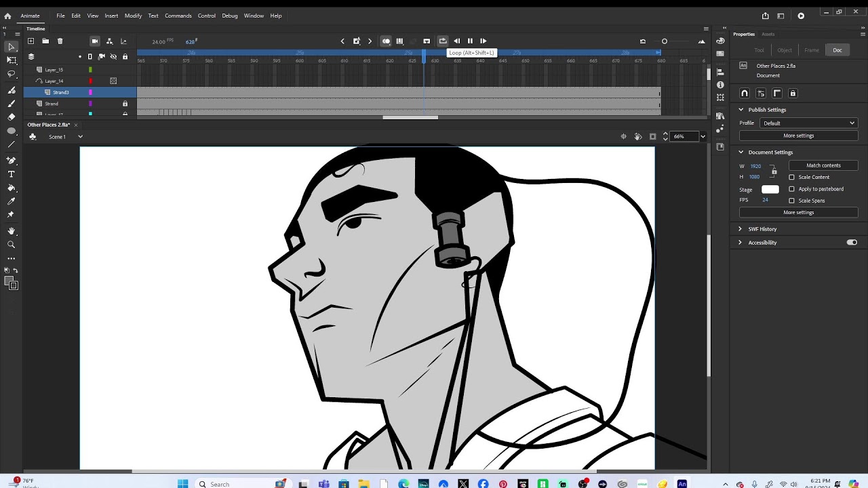Click the Loop playback button
The height and width of the screenshot is (488, 868).
[442, 41]
